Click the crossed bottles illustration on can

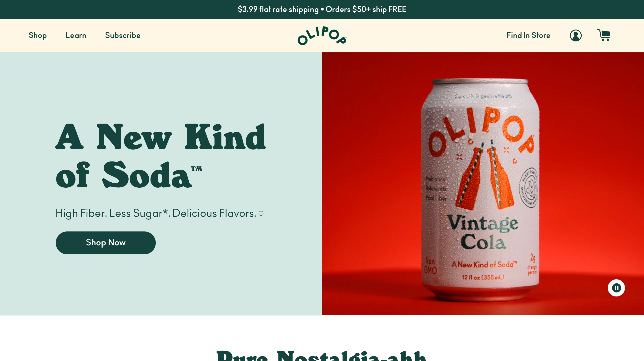pyautogui.click(x=482, y=175)
